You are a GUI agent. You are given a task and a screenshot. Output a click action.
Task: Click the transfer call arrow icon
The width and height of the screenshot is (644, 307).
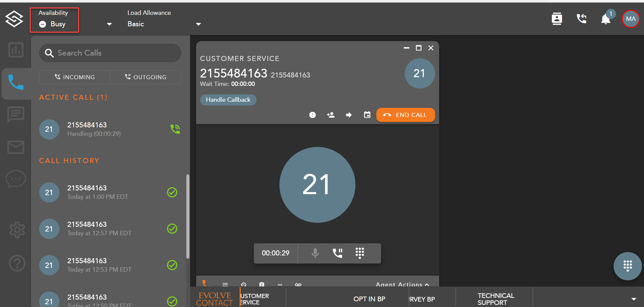(x=349, y=115)
